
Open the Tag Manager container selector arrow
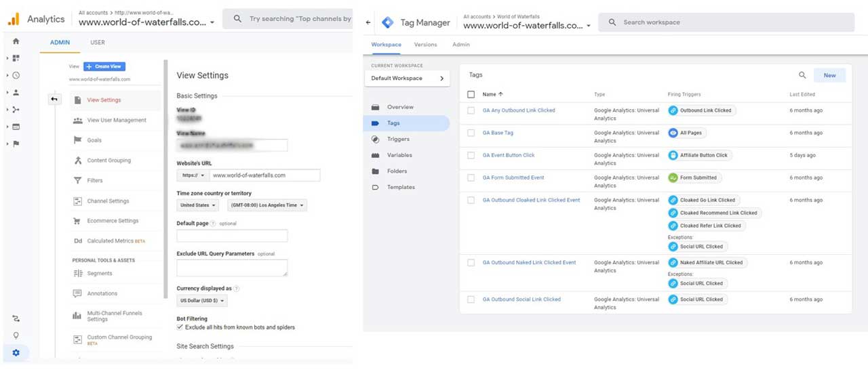[x=589, y=26]
